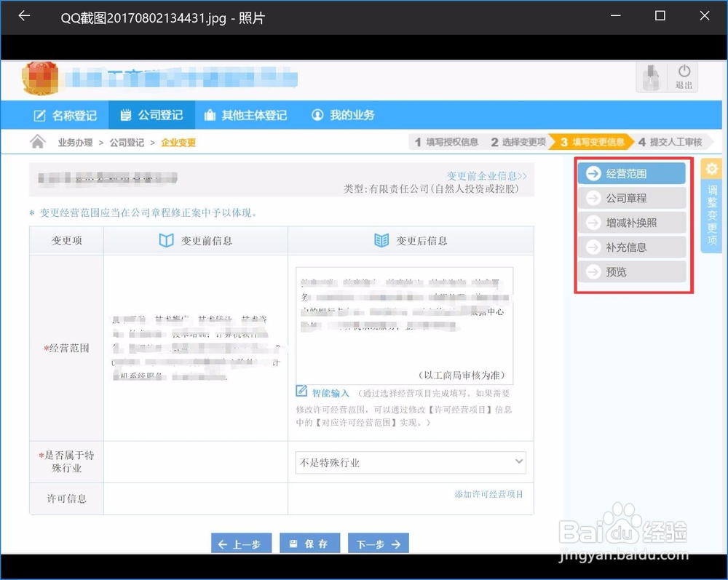Click the 其他主体登记 briefcase icon

click(x=209, y=114)
